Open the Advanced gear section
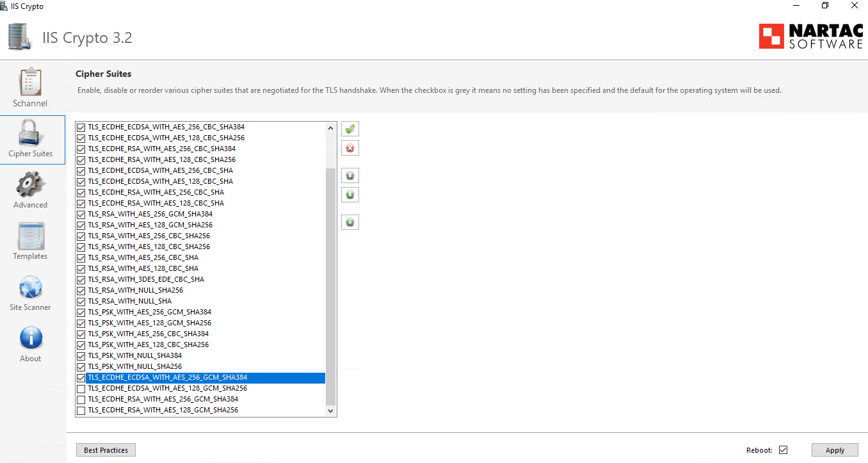Screen dimensions: 868x463 click(30, 190)
